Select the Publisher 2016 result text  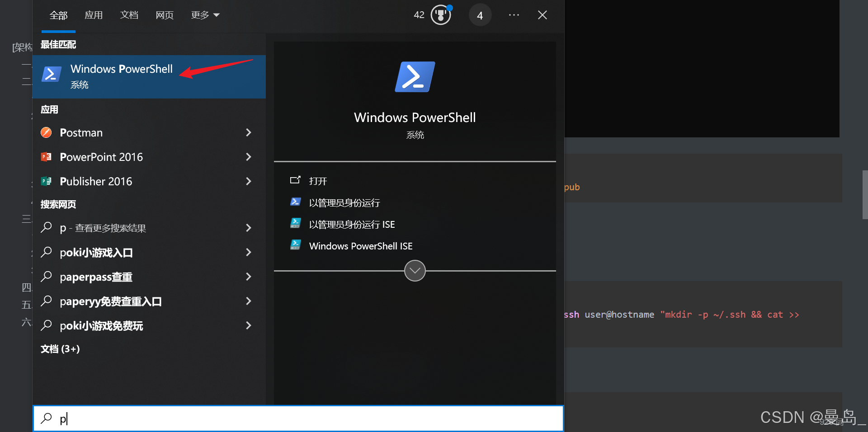click(96, 181)
